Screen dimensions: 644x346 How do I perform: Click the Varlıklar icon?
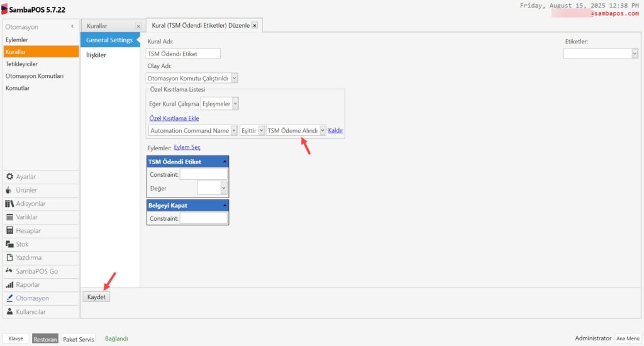pyautogui.click(x=9, y=217)
